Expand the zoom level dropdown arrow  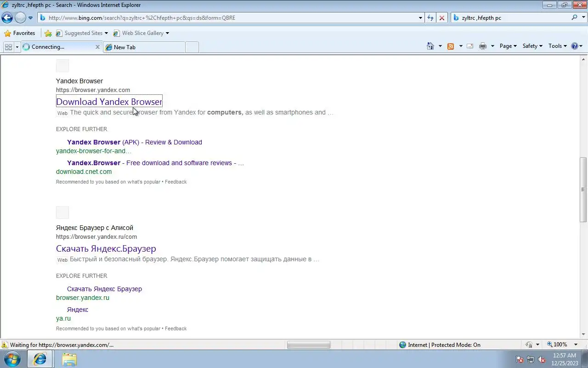tap(576, 345)
